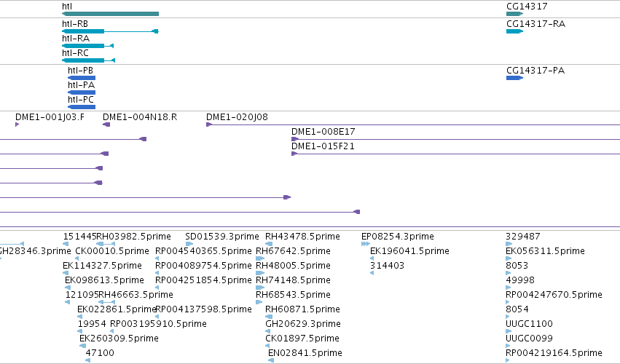Click the RP004137598.5prime label

point(204,309)
